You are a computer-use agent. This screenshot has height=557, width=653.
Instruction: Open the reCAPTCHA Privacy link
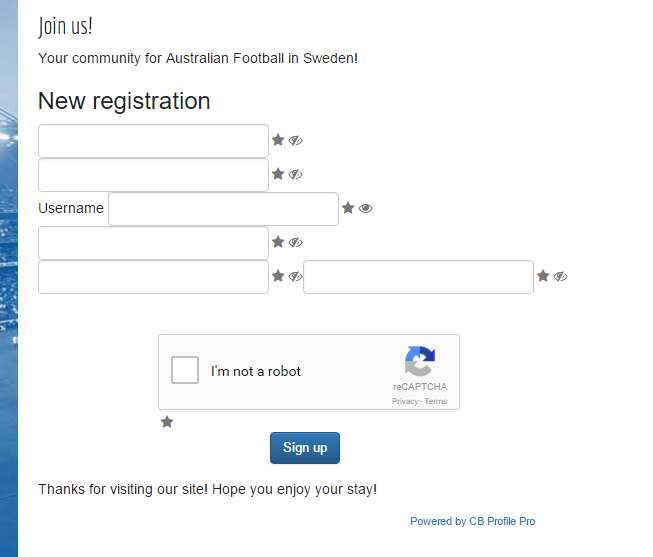tap(405, 401)
